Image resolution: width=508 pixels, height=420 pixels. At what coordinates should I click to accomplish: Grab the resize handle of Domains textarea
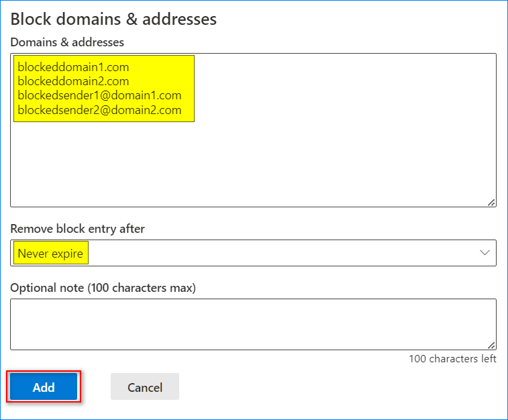point(491,203)
